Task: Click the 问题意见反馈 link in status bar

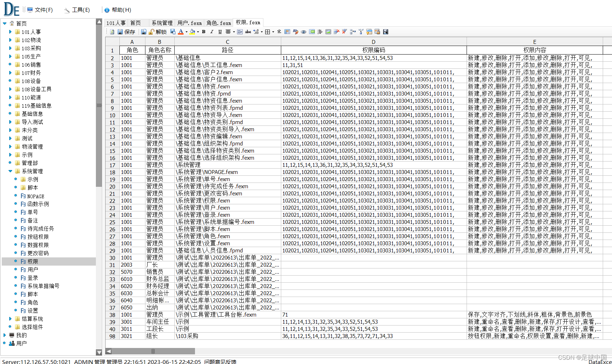Action: coord(220,362)
